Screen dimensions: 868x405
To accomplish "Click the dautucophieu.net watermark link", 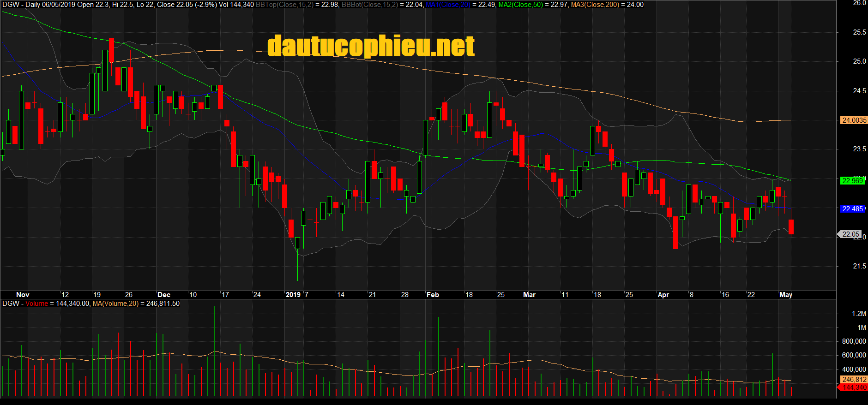I will coord(371,47).
